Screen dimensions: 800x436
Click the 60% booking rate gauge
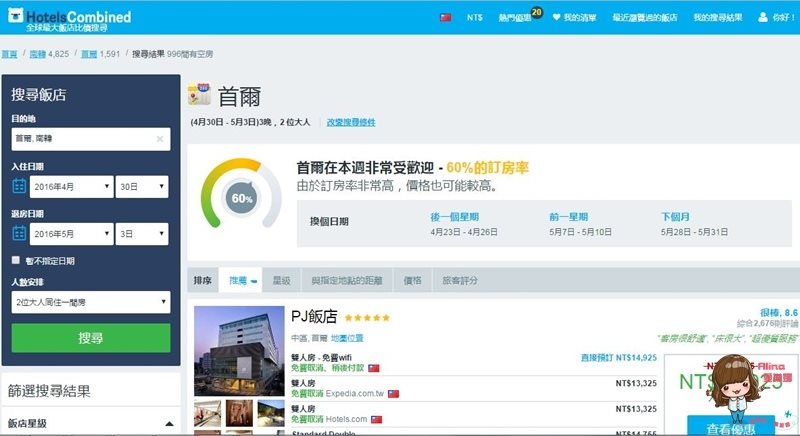pyautogui.click(x=241, y=195)
